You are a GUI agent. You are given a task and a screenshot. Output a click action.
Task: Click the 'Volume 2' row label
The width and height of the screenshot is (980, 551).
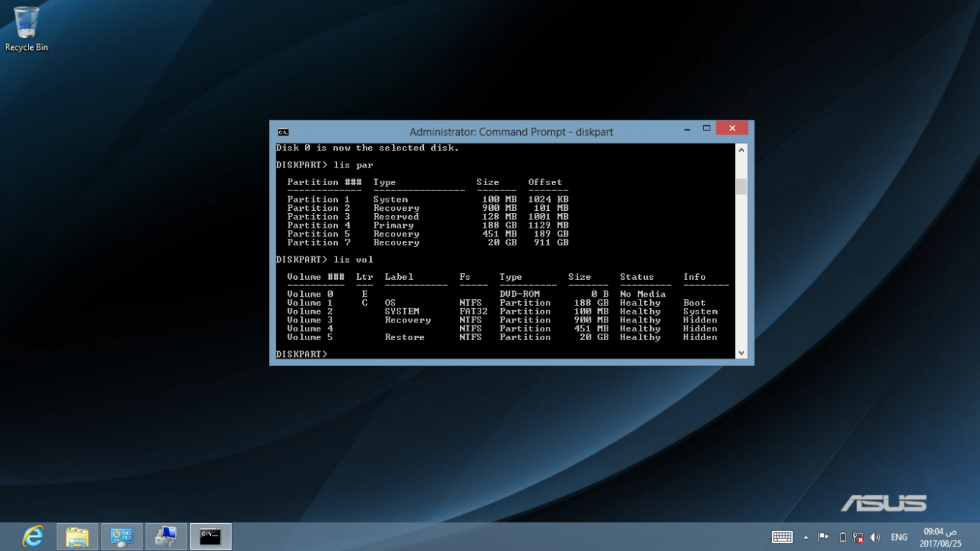pos(310,311)
